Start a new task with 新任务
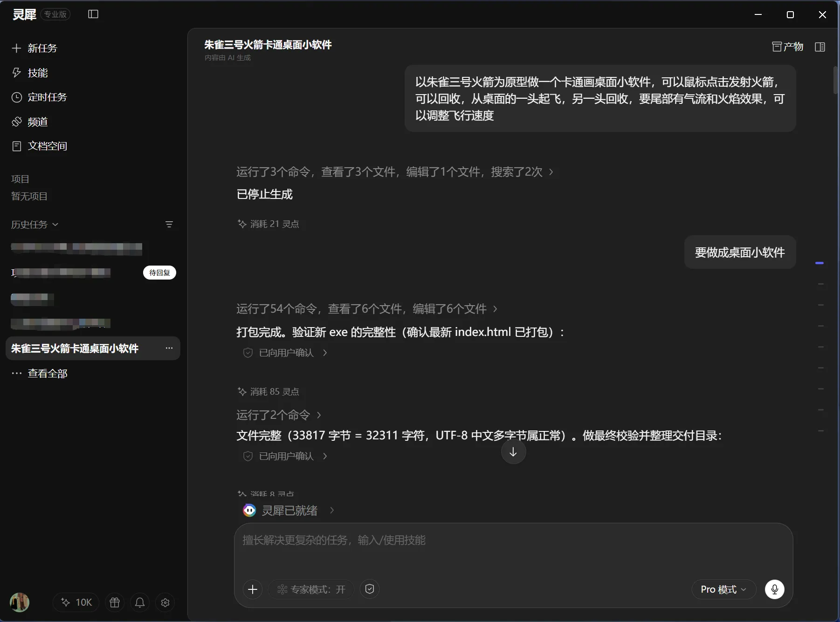 [34, 48]
